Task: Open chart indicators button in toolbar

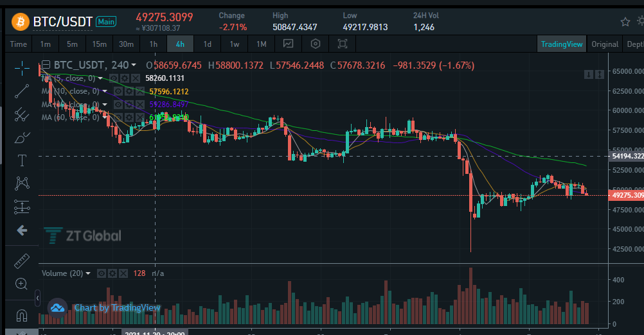Action: tap(289, 44)
